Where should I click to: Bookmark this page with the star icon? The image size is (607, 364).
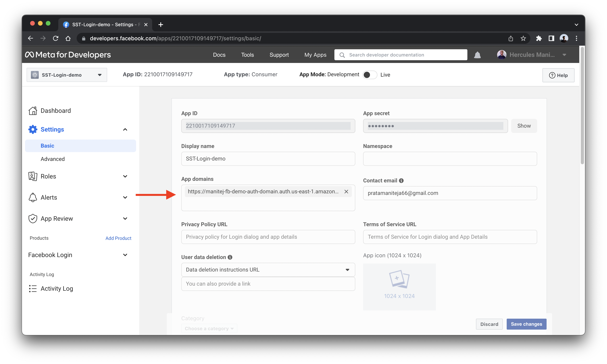tap(523, 38)
